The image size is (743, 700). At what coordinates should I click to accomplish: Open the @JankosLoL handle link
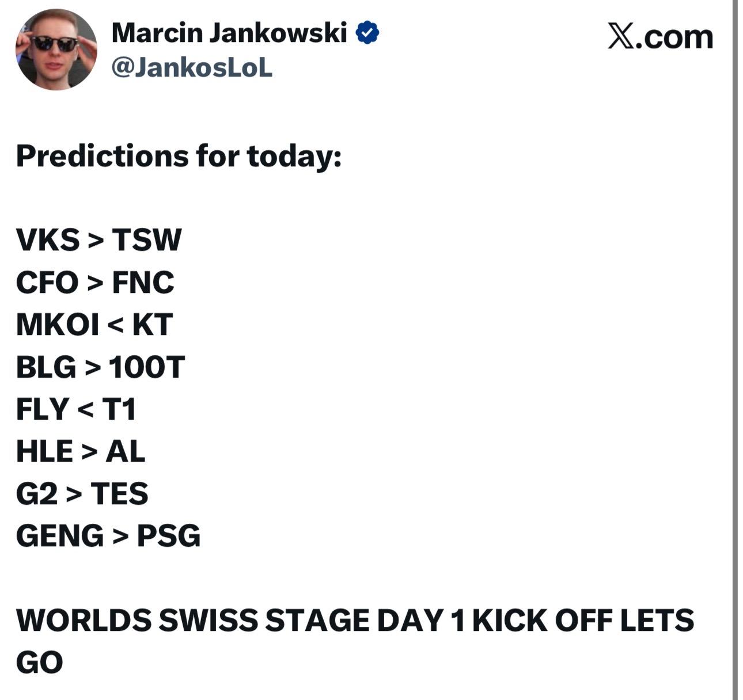(191, 68)
